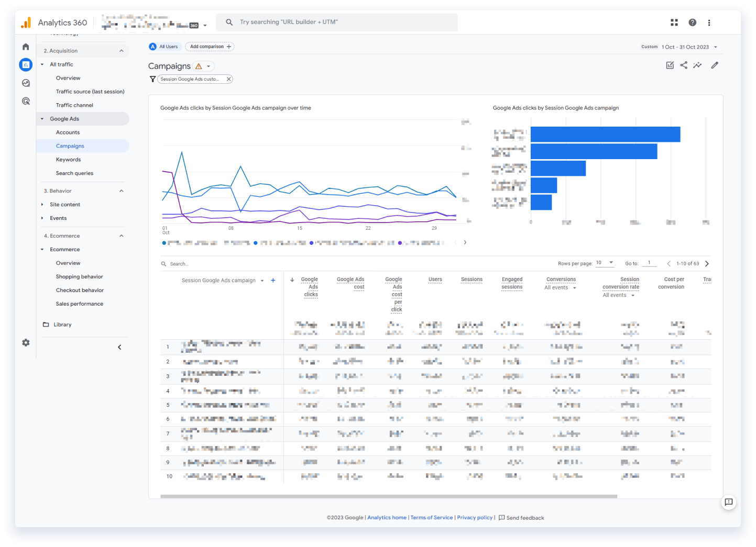Viewport: 756px width, 547px height.
Task: Go to previous page of table rows
Action: [x=669, y=264]
